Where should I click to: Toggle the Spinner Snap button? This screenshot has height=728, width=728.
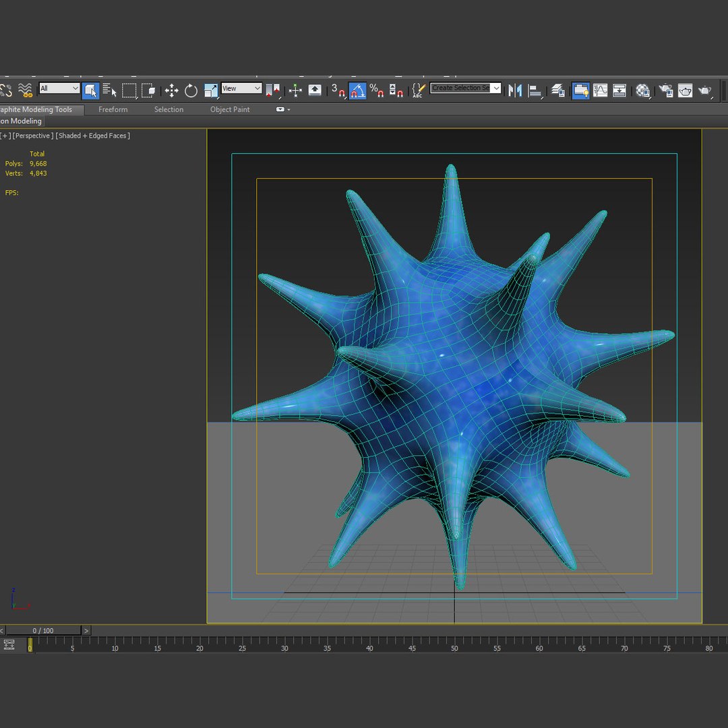pos(396,90)
